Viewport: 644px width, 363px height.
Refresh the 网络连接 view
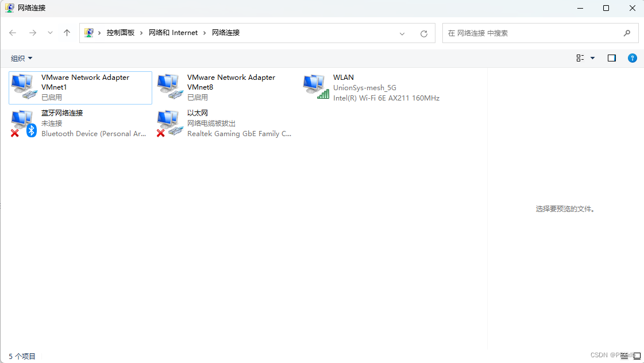(x=424, y=33)
